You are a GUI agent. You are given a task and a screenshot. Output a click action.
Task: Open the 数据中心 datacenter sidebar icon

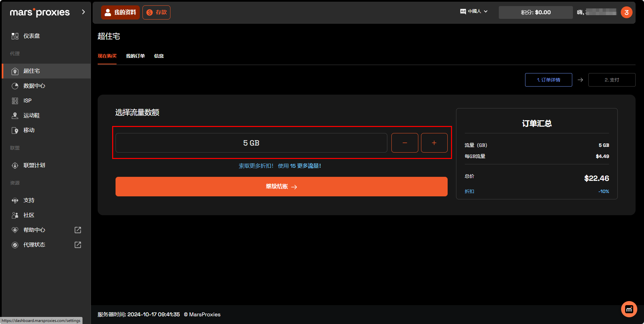tap(15, 86)
